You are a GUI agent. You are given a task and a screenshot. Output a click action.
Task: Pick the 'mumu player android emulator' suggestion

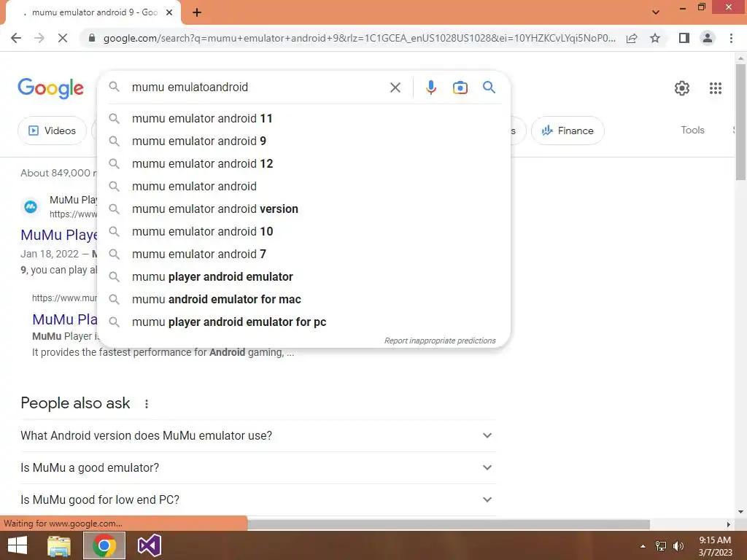point(303,276)
